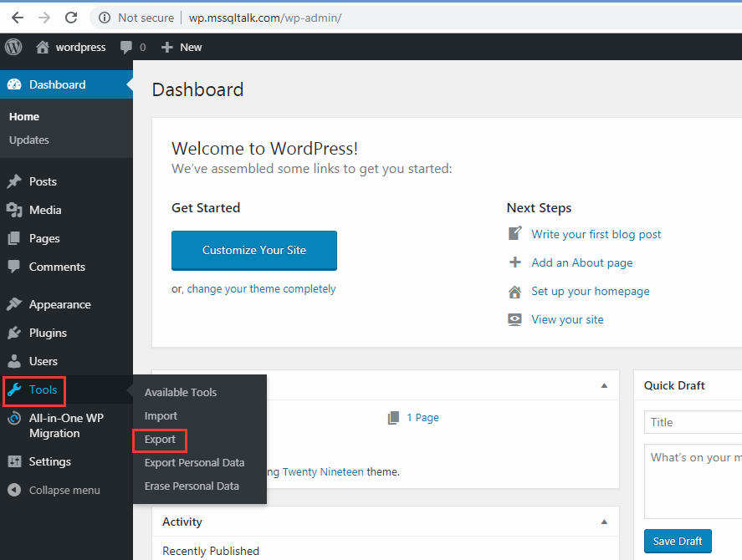Screen dimensions: 742x560
Task: Open Updates in Dashboard submenu
Action: click(x=29, y=140)
